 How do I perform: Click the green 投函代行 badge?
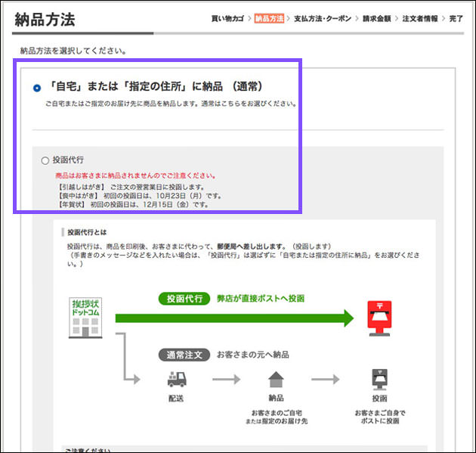[184, 299]
